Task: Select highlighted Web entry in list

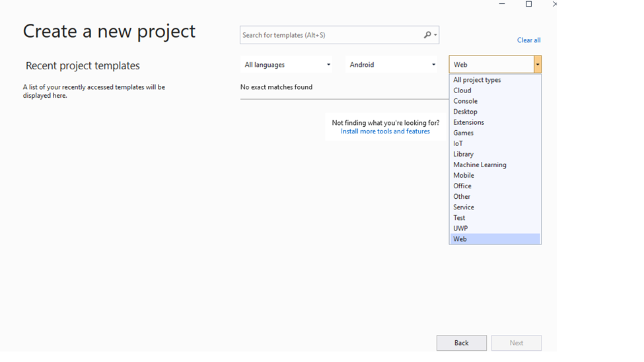Action: point(495,239)
